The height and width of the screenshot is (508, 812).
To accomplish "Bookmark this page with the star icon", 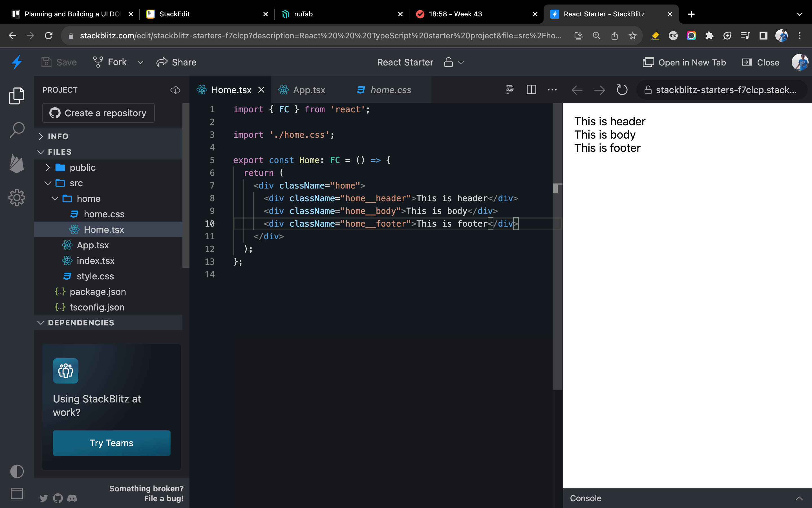I will (632, 36).
